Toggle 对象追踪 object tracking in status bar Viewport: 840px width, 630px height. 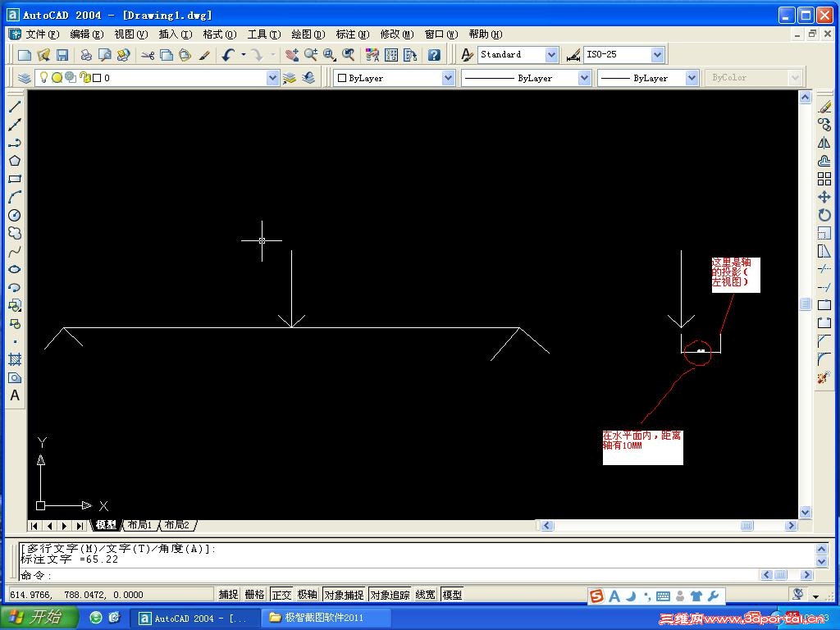390,595
